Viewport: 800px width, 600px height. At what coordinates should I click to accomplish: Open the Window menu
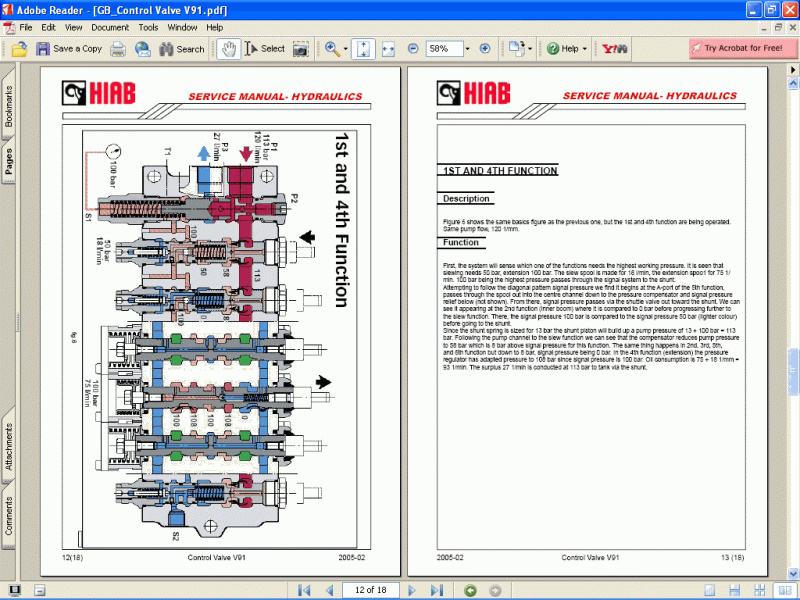coord(182,28)
